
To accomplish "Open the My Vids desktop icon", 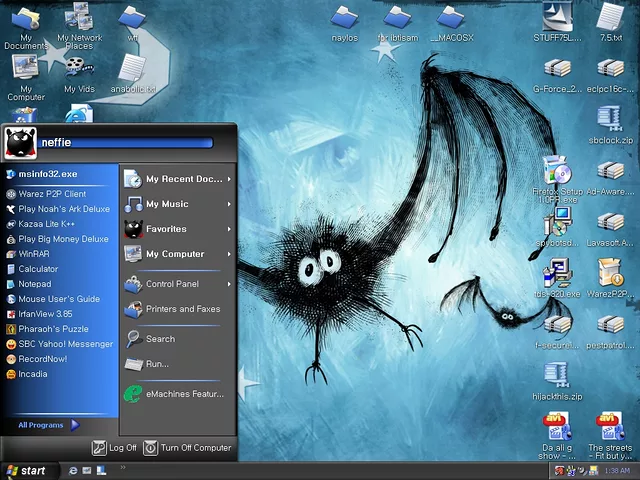I will [79, 69].
